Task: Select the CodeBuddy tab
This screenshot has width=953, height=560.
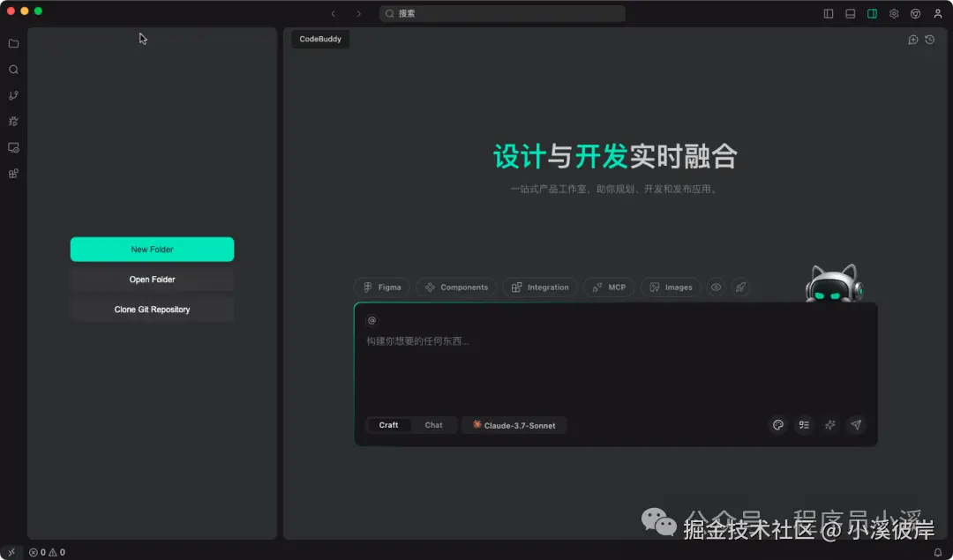Action: pos(320,39)
